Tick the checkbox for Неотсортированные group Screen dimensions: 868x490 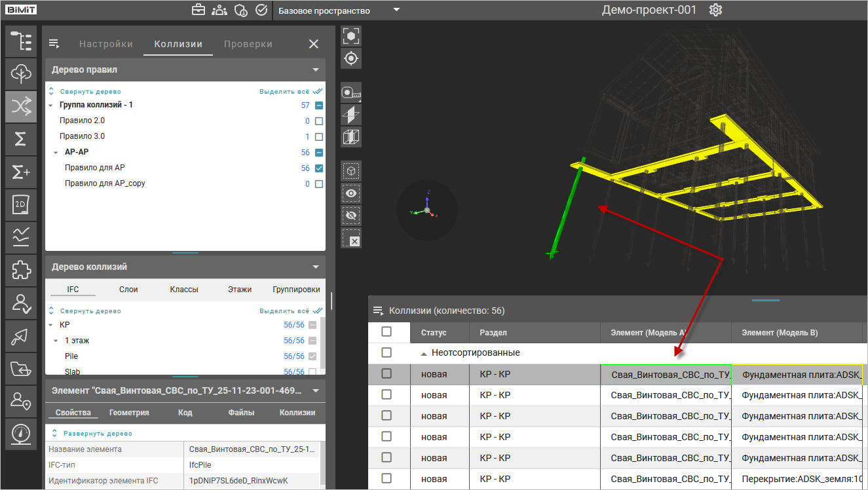point(387,352)
